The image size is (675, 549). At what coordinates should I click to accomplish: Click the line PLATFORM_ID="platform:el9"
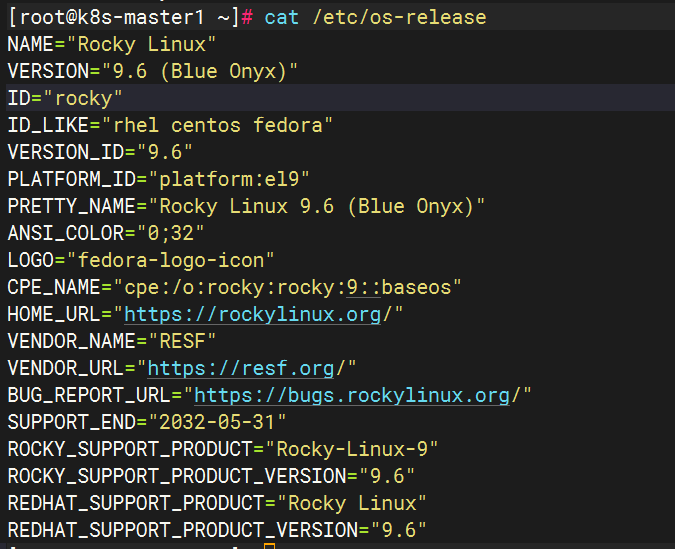(158, 180)
